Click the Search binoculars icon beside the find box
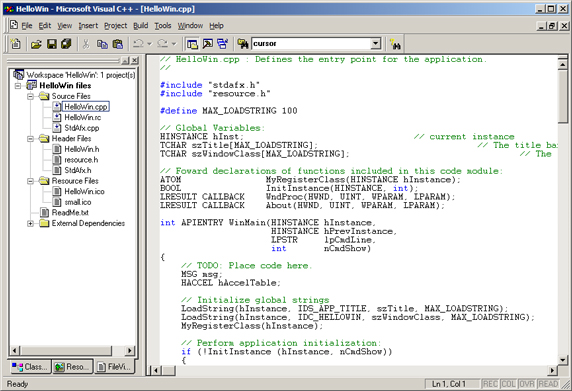The image size is (572, 391). pos(395,44)
